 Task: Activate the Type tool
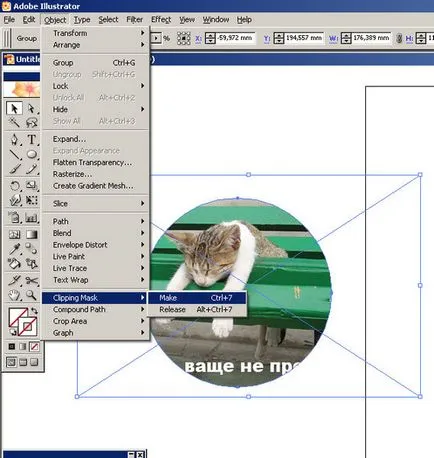pyautogui.click(x=32, y=139)
